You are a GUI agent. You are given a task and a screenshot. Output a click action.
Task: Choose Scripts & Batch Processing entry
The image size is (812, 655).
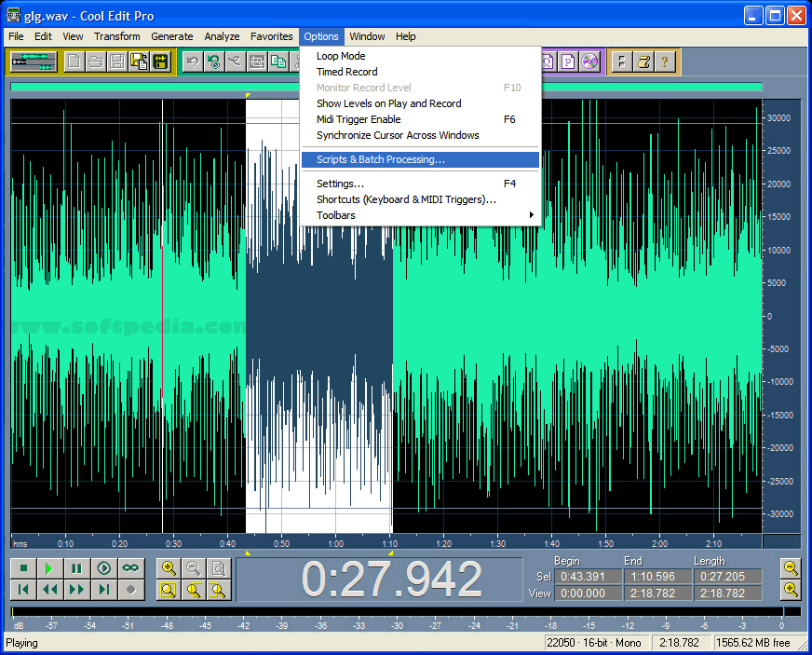[420, 159]
